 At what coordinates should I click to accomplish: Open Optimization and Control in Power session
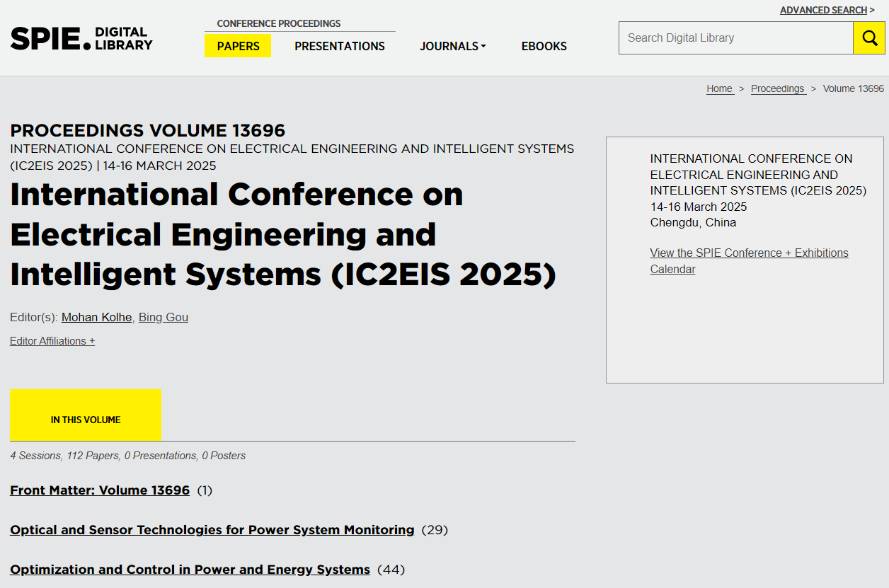(x=190, y=570)
